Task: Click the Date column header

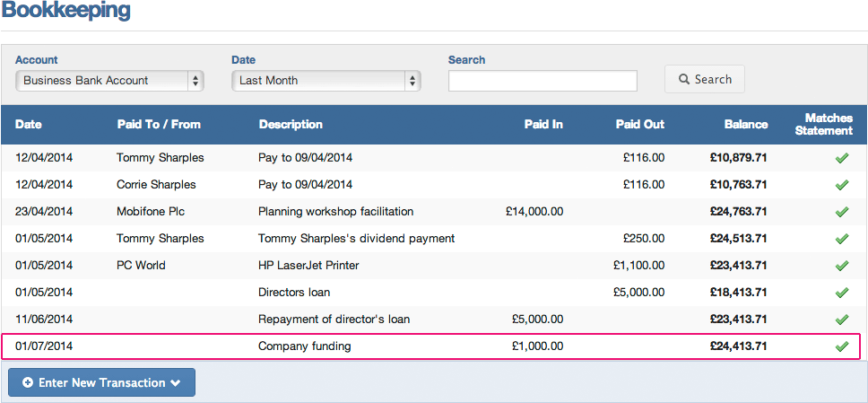Action: tap(28, 125)
